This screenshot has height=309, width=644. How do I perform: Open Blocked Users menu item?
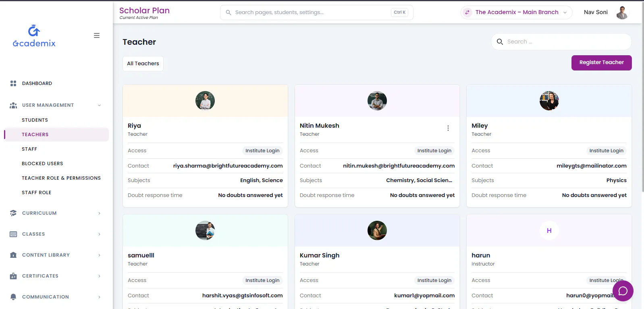42,164
